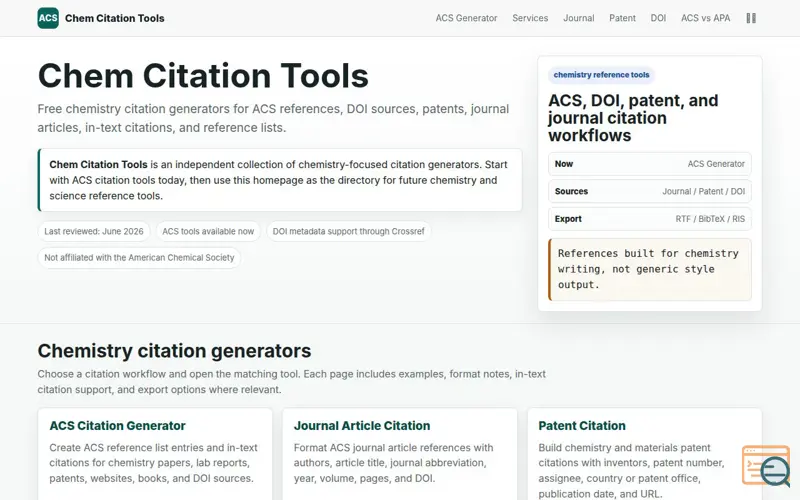Open the Journal Article Citation card title
The image size is (800, 500).
362,426
